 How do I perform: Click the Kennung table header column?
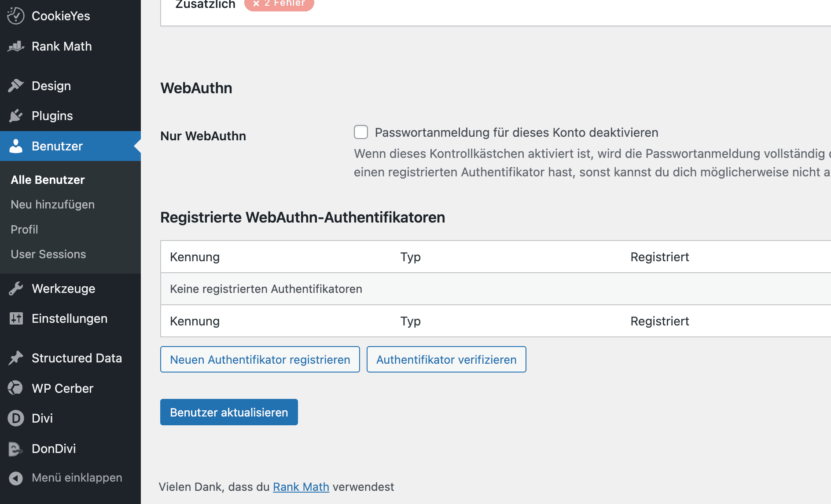pos(195,257)
